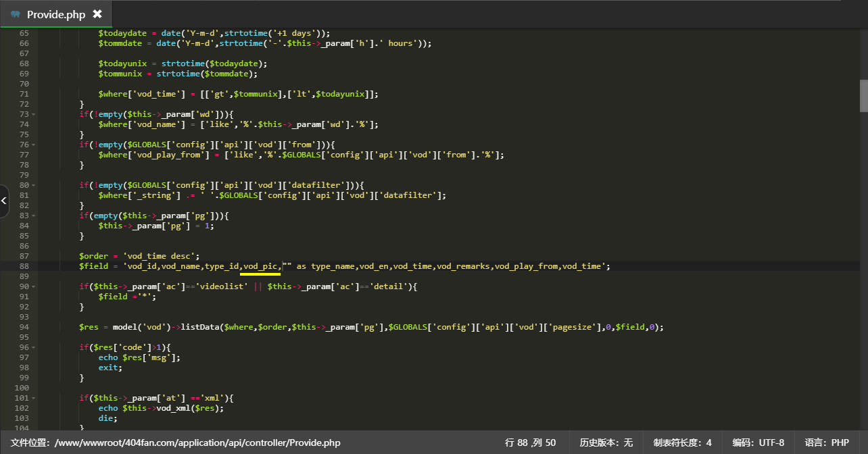The width and height of the screenshot is (868, 454).
Task: Change 制表符长度 tab length setting
Action: (682, 443)
